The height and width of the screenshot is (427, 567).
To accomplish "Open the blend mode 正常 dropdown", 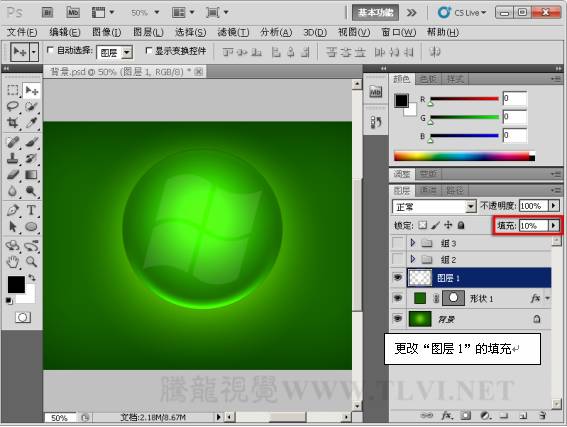I will [x=470, y=206].
